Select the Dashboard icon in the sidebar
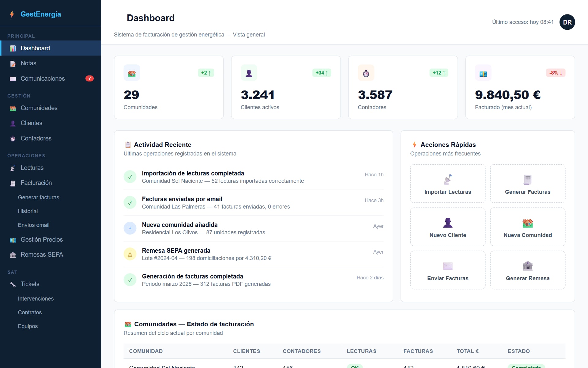This screenshot has width=588, height=368. [12, 48]
